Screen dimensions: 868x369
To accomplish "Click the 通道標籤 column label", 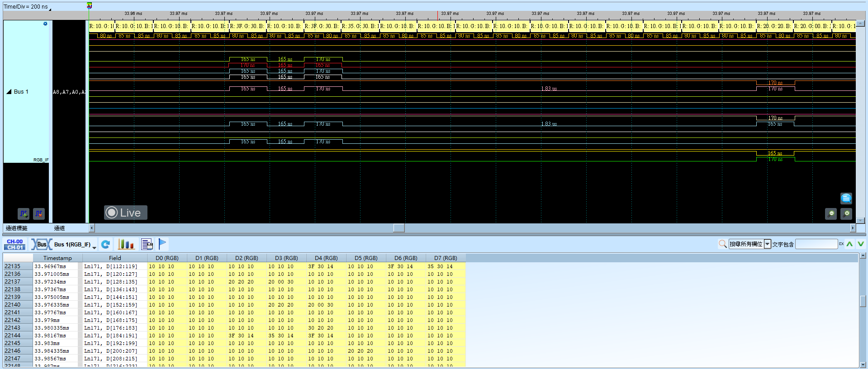I will tap(17, 228).
